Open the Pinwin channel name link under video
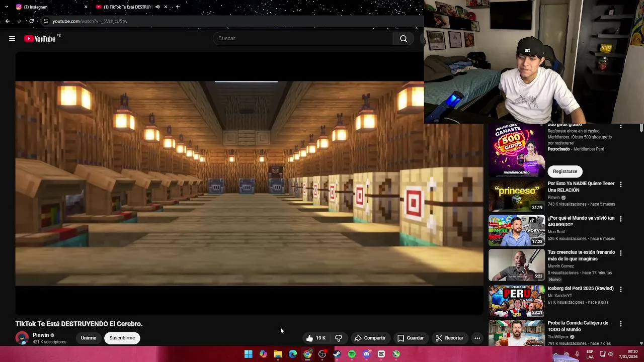The height and width of the screenshot is (362, 644). point(41,335)
